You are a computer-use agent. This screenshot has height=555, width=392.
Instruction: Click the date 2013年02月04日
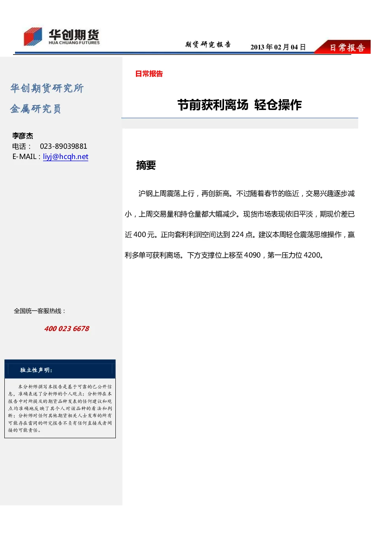click(278, 47)
